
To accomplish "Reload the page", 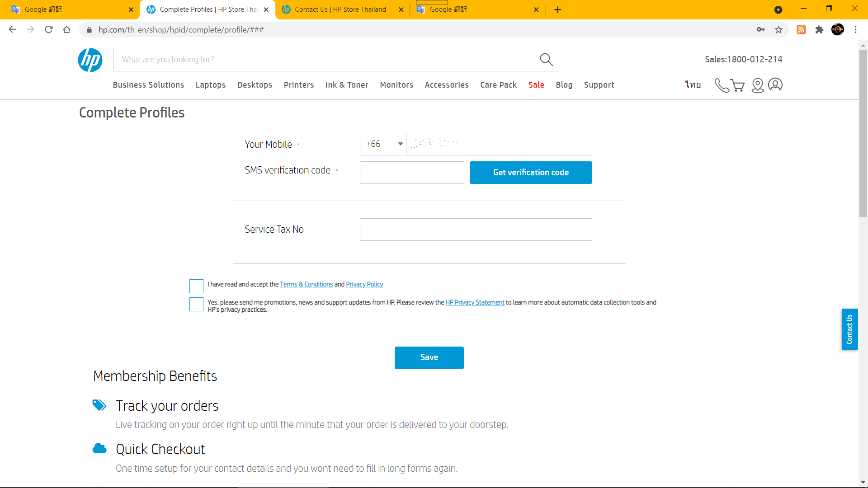I will pos(48,29).
